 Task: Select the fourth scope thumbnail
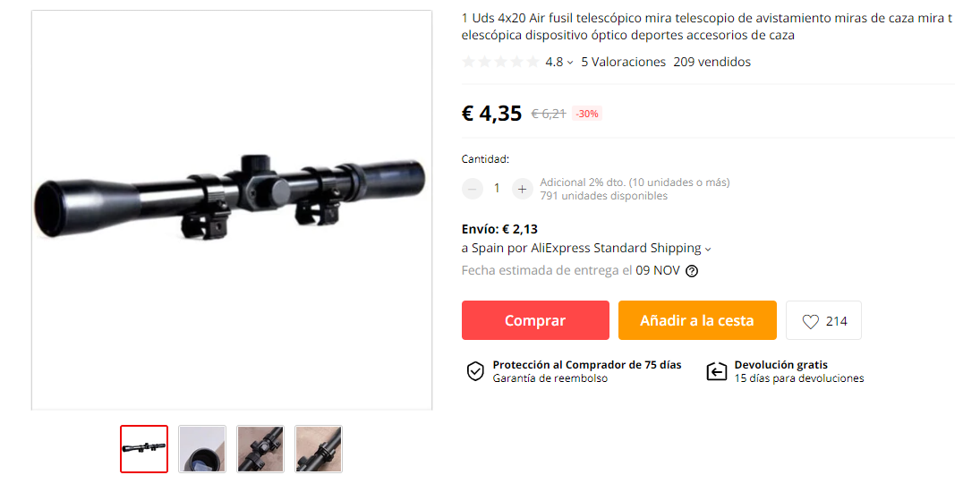[x=318, y=449]
